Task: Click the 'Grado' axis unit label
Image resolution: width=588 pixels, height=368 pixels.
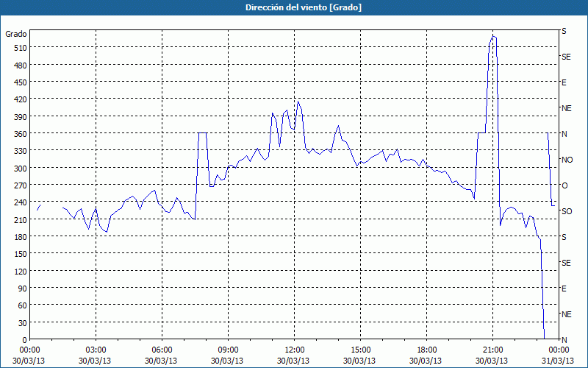Action: [15, 34]
